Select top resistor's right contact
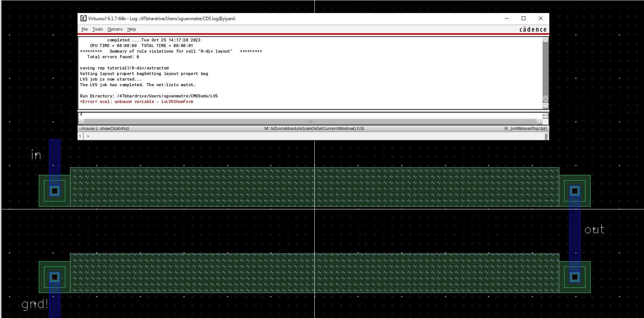The image size is (644, 318). (575, 191)
